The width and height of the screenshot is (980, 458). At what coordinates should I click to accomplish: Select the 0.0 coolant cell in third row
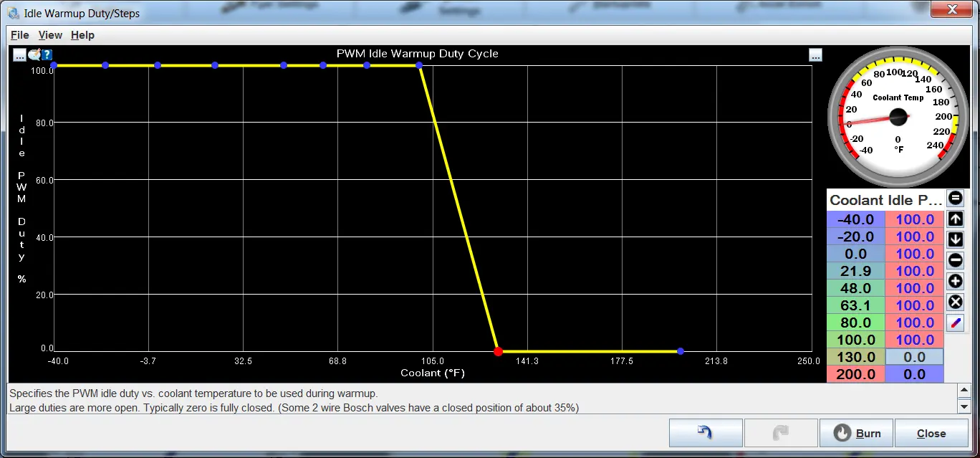(856, 254)
